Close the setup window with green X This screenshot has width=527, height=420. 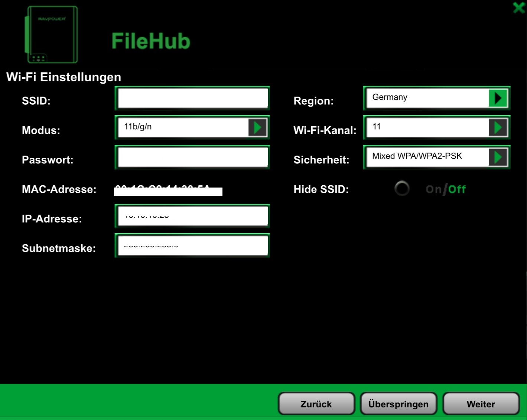coord(519,7)
